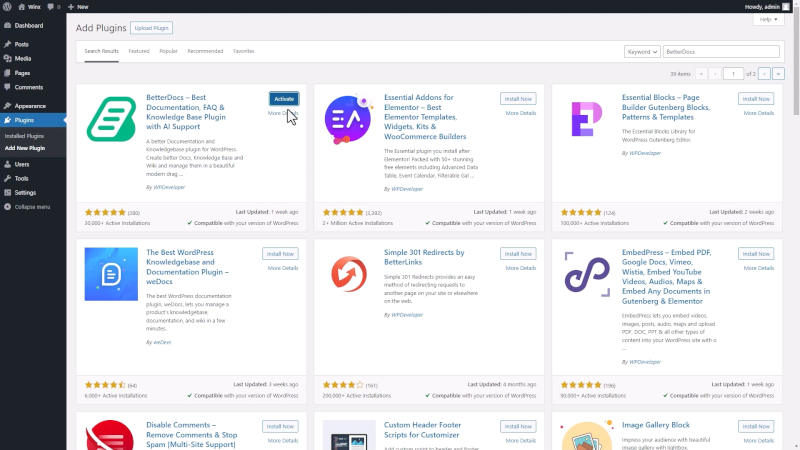Image resolution: width=800 pixels, height=450 pixels.
Task: Activate the BetterDocs plugin
Action: (x=284, y=99)
